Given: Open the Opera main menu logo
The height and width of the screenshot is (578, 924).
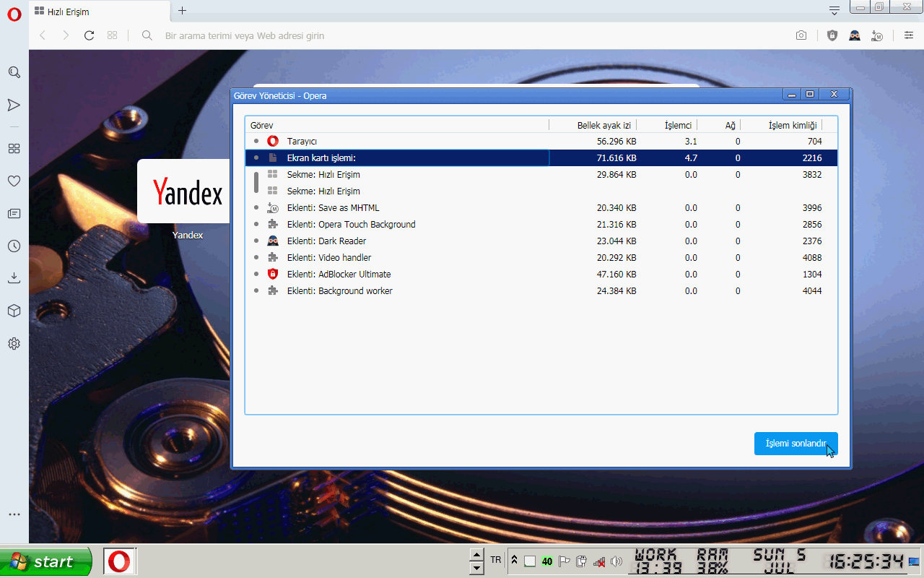Looking at the screenshot, I should pyautogui.click(x=14, y=14).
